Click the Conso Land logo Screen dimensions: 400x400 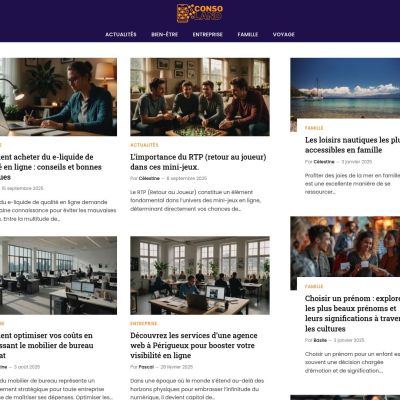click(x=200, y=13)
